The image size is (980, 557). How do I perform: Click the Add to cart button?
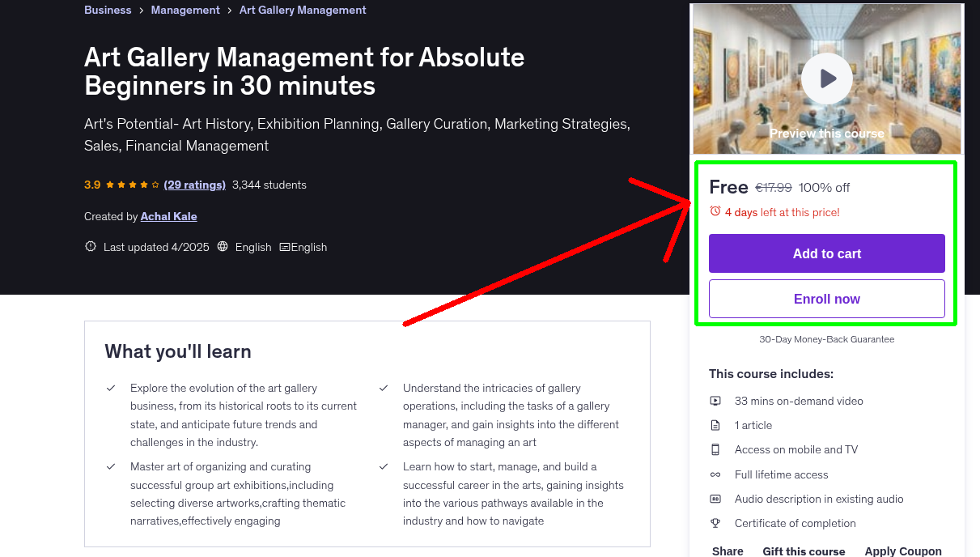coord(826,253)
